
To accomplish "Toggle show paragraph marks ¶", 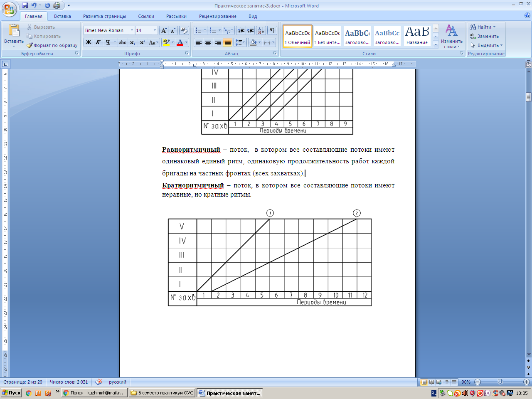I will point(272,30).
